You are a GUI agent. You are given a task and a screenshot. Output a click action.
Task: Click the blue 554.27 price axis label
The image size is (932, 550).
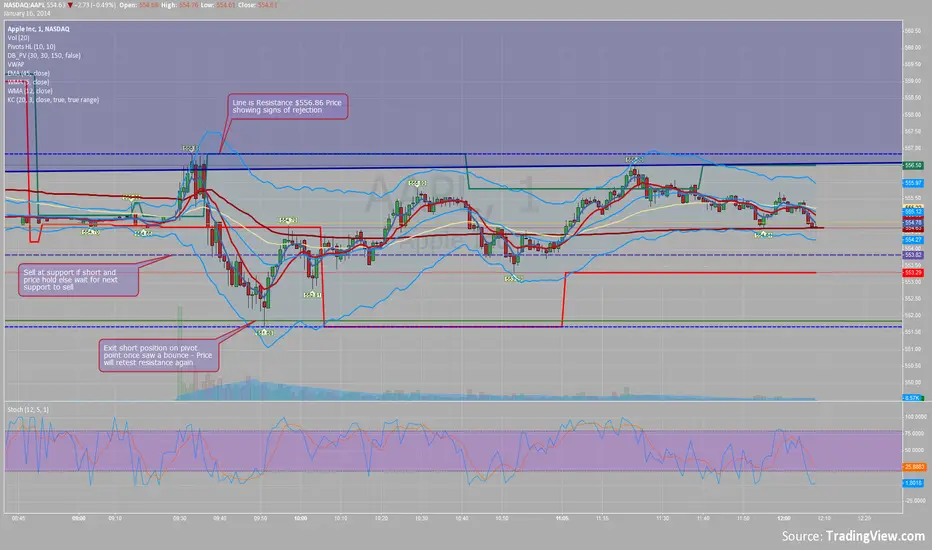[912, 240]
